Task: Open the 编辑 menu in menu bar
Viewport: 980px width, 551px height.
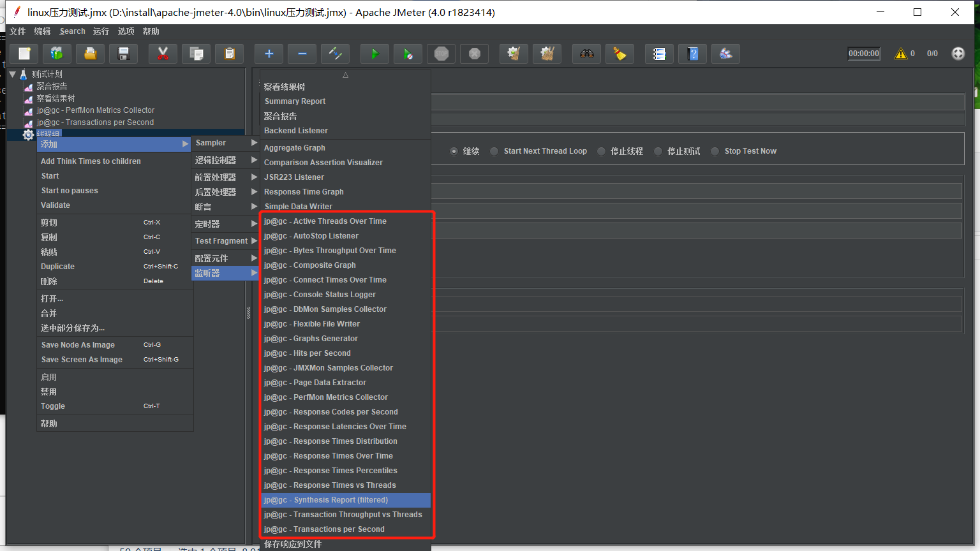Action: coord(42,31)
